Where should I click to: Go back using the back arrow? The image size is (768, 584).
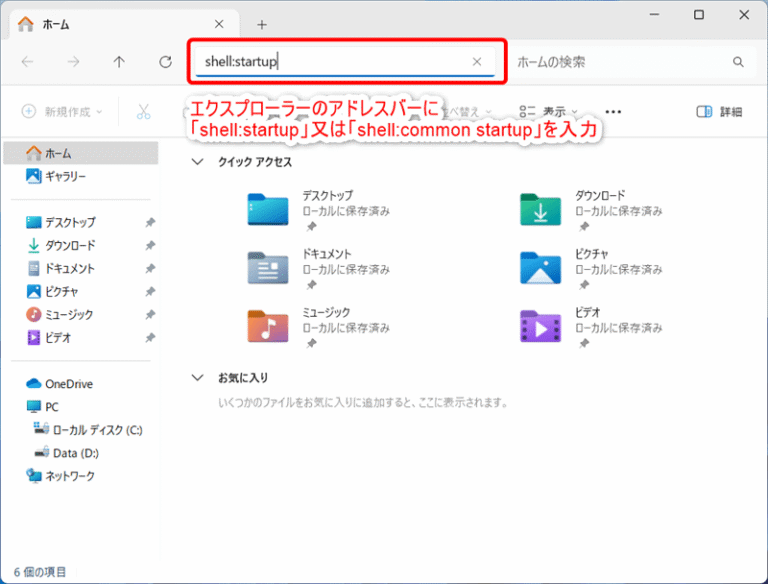pos(27,62)
